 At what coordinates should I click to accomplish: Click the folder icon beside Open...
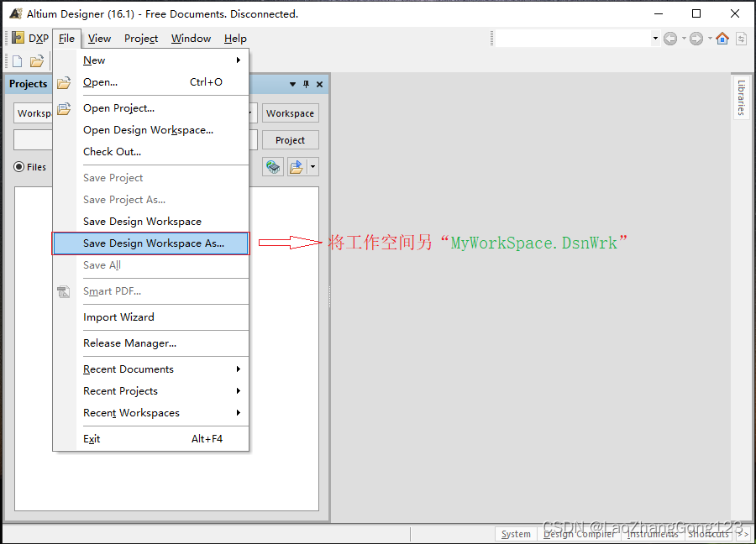pyautogui.click(x=64, y=82)
